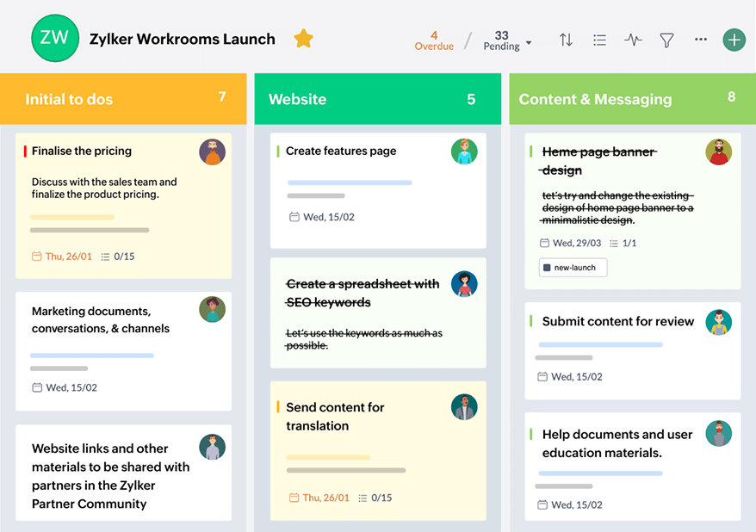Image resolution: width=756 pixels, height=532 pixels.
Task: Click 0/15 checklist count on Send content for translation
Action: tap(375, 498)
